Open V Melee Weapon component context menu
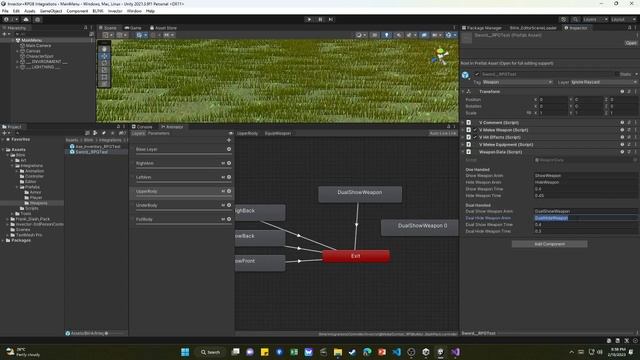 [x=635, y=130]
